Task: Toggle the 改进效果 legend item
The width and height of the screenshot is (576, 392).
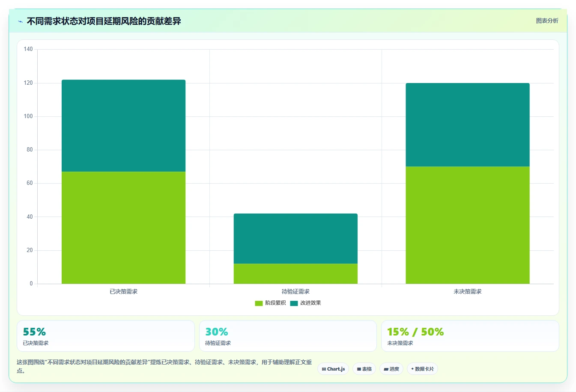Action: (x=305, y=303)
